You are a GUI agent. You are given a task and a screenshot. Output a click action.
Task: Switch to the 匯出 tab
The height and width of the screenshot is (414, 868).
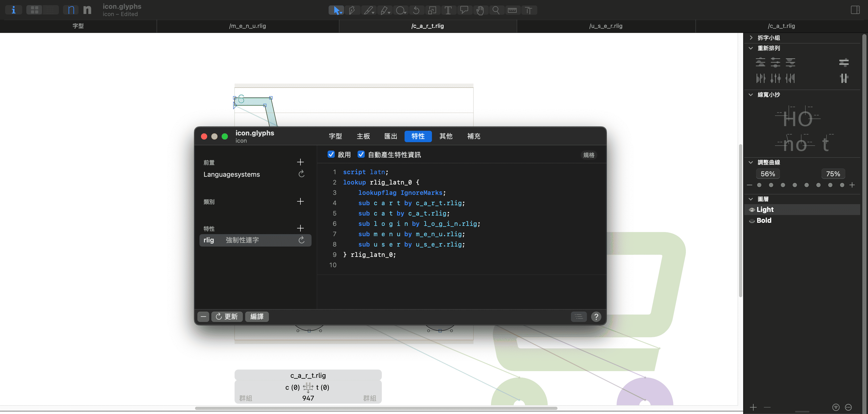coord(391,136)
